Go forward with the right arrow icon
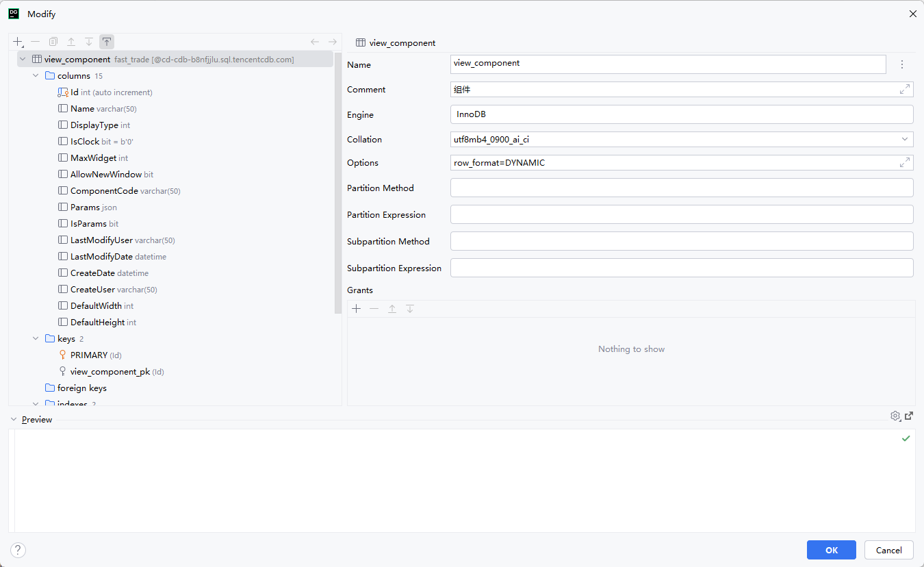The height and width of the screenshot is (567, 924). 333,42
